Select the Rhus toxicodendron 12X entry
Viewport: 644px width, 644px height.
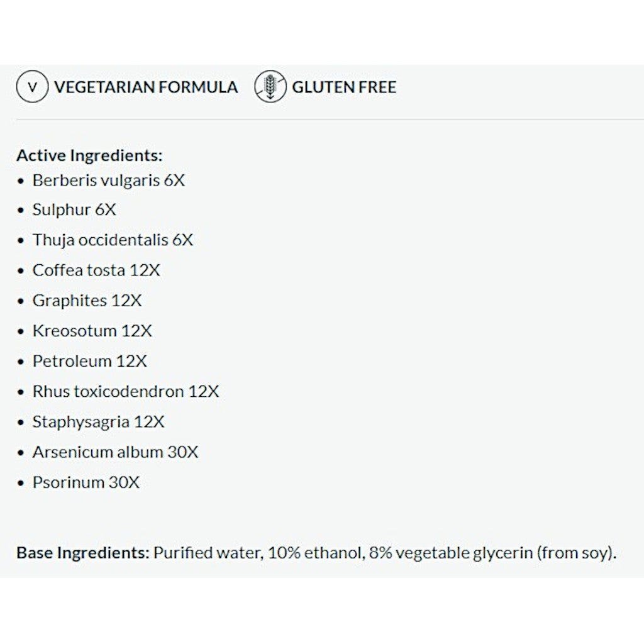pos(126,391)
